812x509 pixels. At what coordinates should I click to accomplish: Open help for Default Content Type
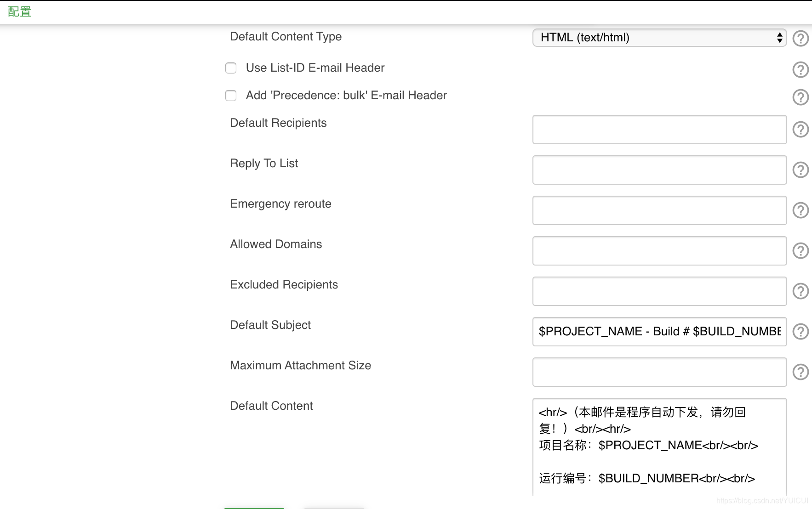tap(801, 38)
